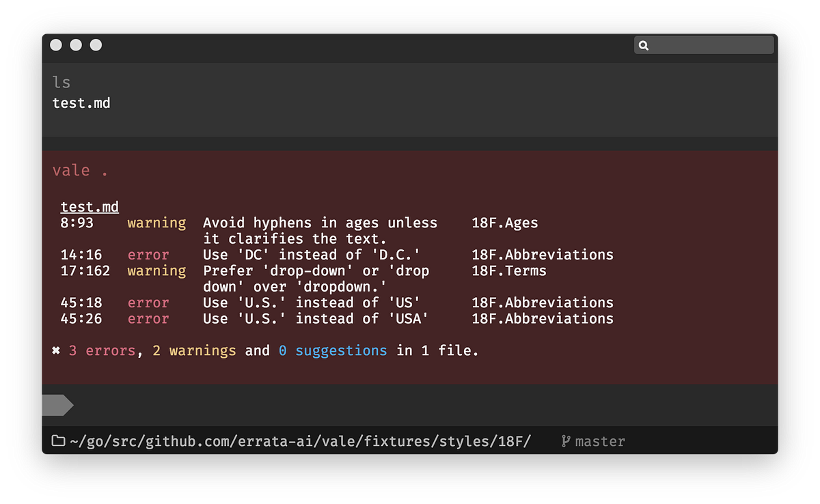
Task: Click the 0 suggestions summary text
Action: click(x=333, y=350)
